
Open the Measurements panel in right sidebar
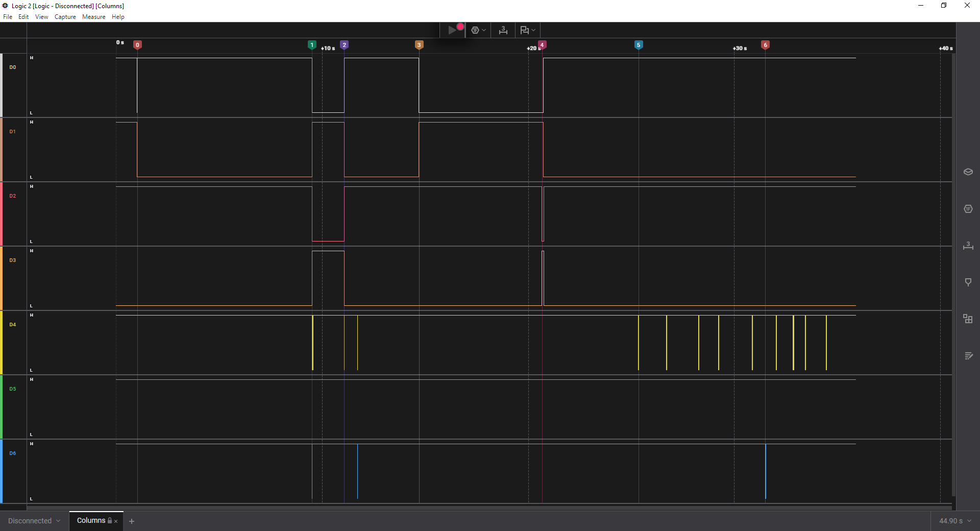tap(968, 246)
